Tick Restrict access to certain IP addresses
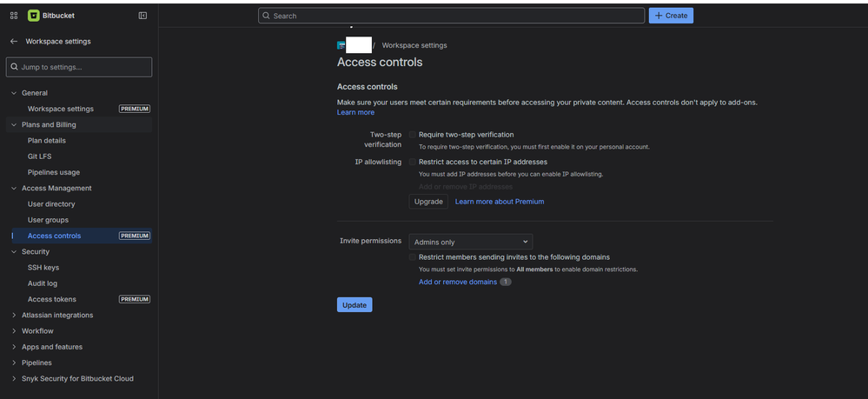 (413, 162)
